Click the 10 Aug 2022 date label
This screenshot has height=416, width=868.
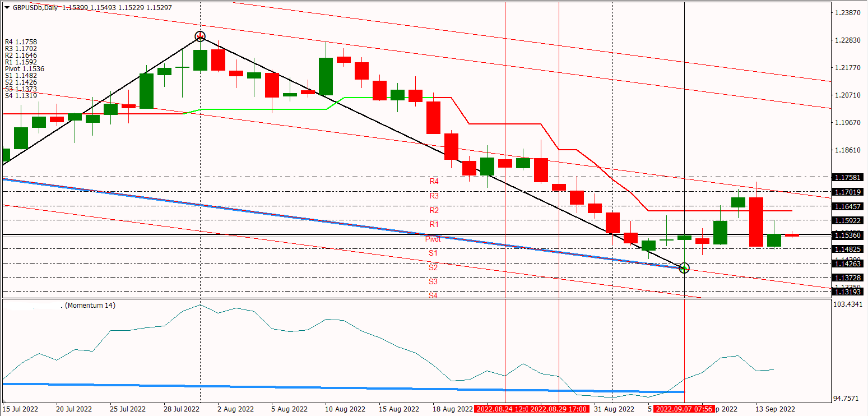pos(344,409)
